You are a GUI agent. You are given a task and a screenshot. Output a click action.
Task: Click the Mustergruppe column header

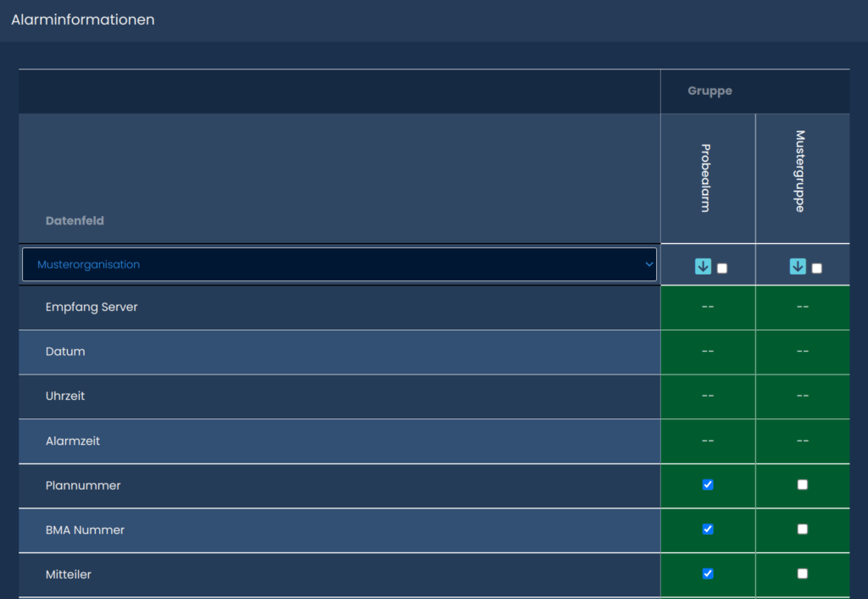pyautogui.click(x=800, y=171)
